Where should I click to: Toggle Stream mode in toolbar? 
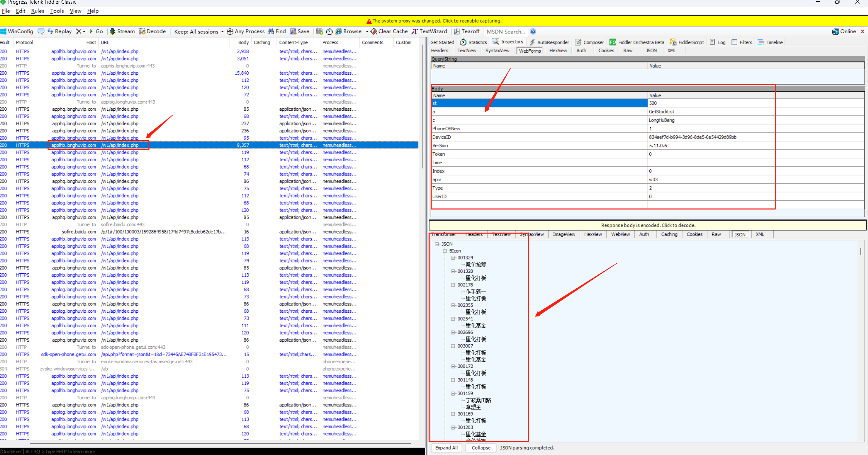pyautogui.click(x=122, y=31)
